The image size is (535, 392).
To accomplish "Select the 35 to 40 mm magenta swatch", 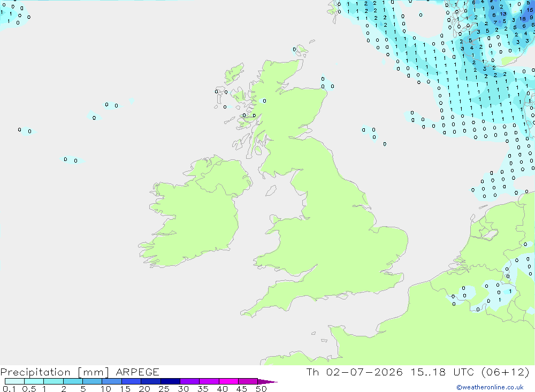I will [x=209, y=381].
